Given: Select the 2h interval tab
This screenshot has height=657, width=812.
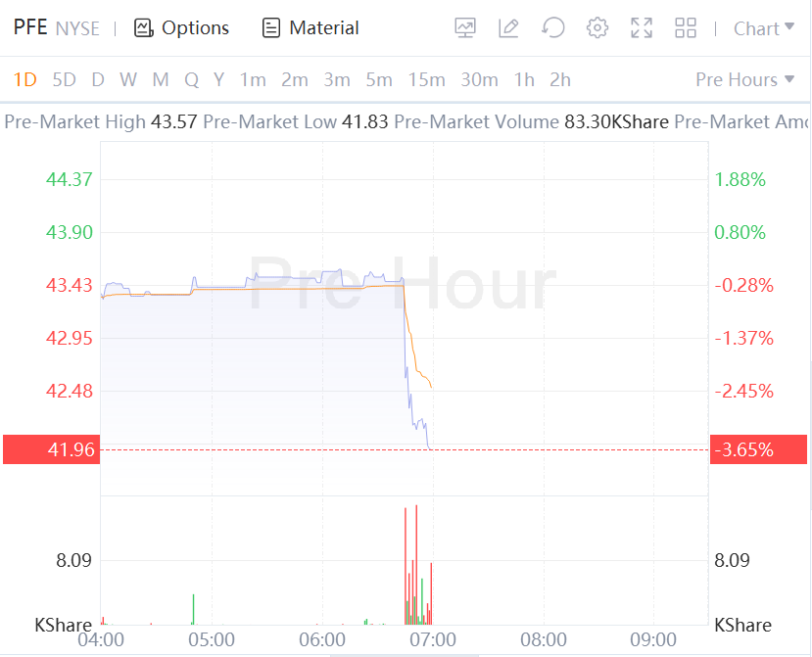Looking at the screenshot, I should (x=559, y=79).
